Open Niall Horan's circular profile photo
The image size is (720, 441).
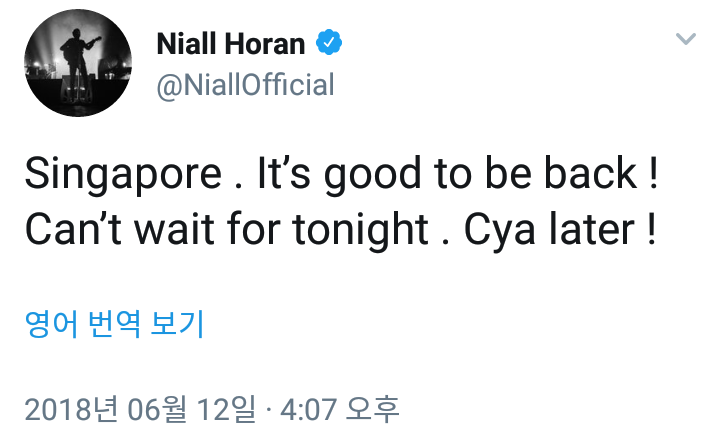pyautogui.click(x=78, y=63)
